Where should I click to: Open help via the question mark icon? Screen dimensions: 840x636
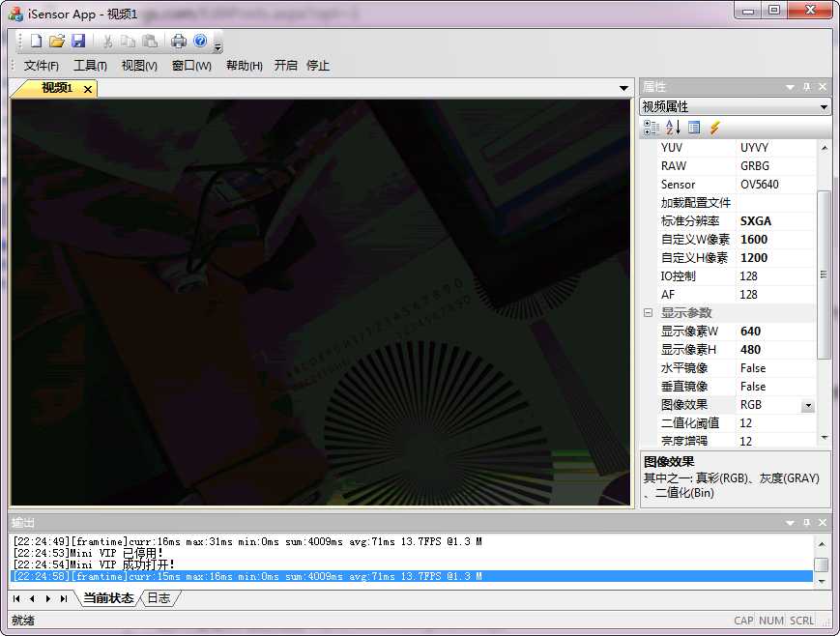tap(200, 41)
